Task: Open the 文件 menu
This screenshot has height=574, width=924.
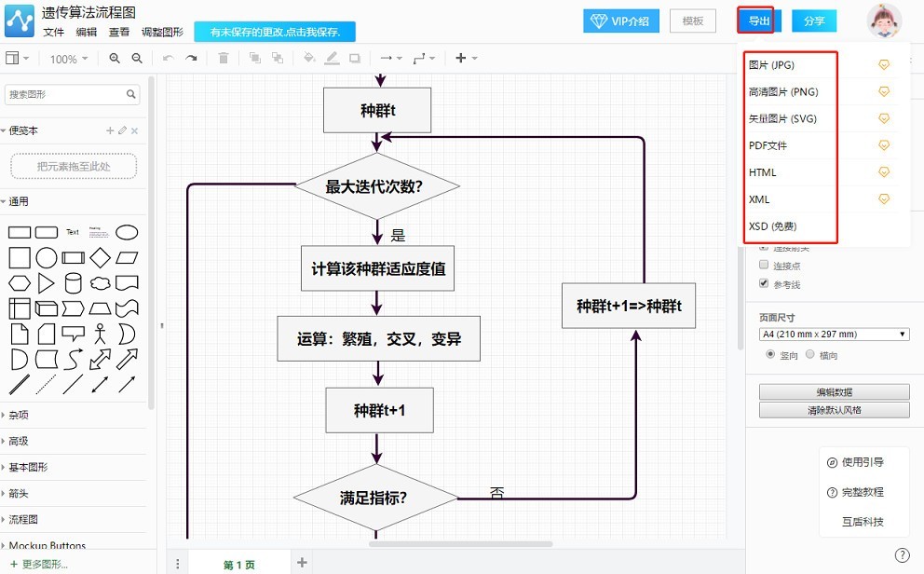Action: (x=53, y=32)
